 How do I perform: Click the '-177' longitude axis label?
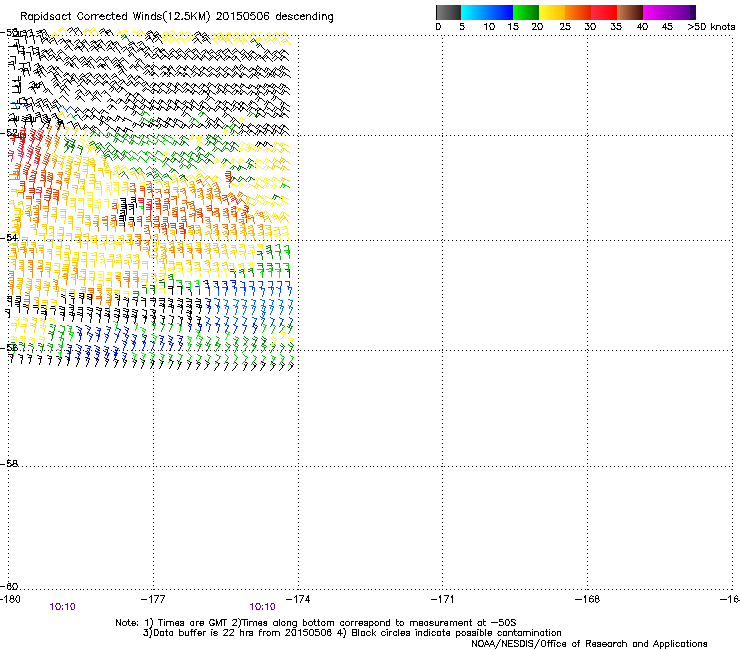(153, 599)
